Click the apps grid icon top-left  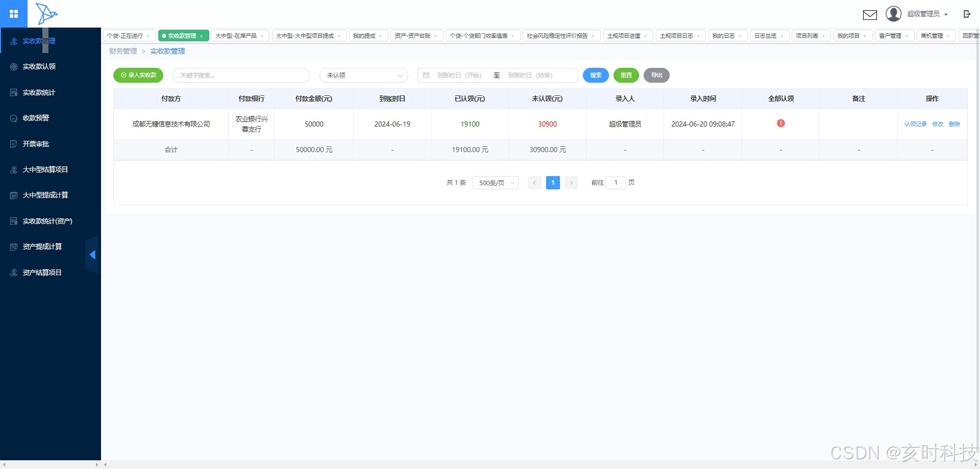tap(14, 14)
